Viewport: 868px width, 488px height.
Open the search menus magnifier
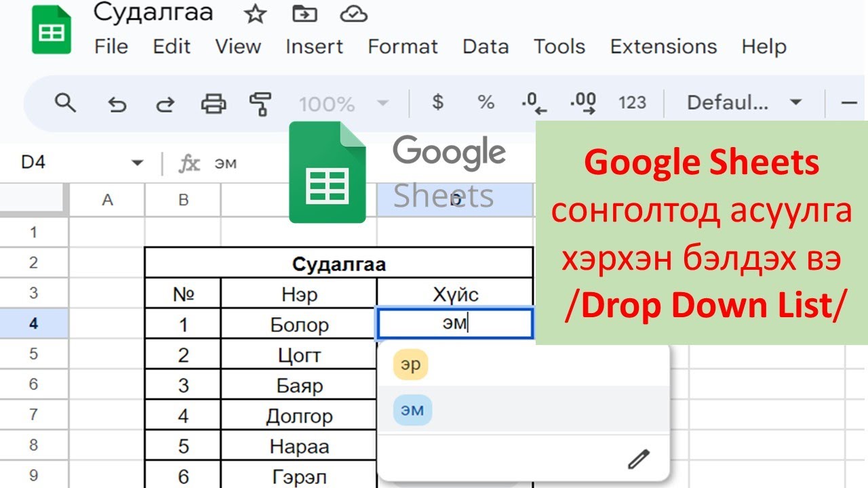click(65, 103)
